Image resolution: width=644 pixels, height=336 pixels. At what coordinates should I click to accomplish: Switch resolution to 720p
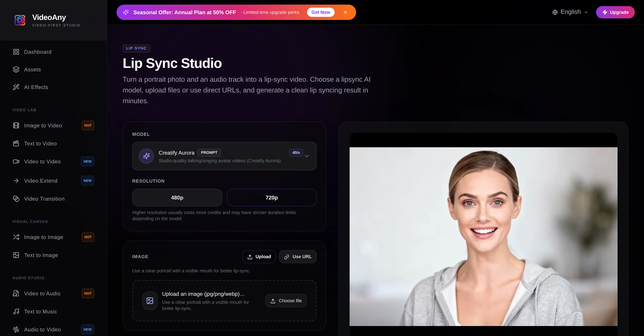click(271, 197)
